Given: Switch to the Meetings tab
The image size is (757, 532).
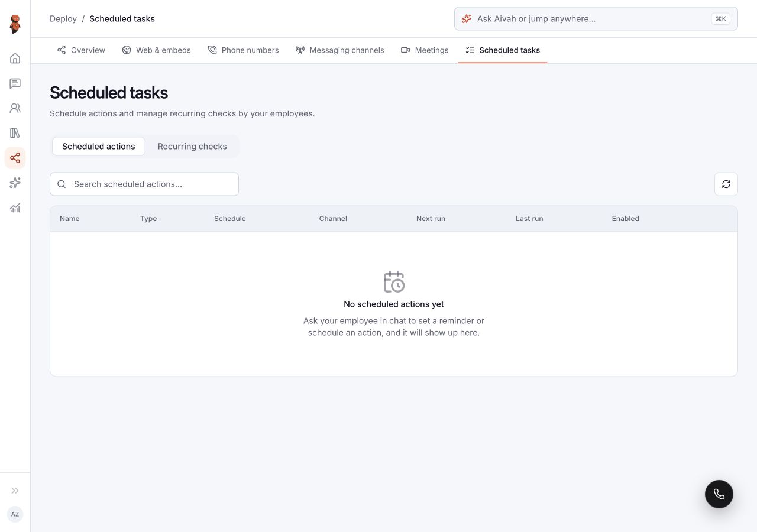Looking at the screenshot, I should coord(425,50).
